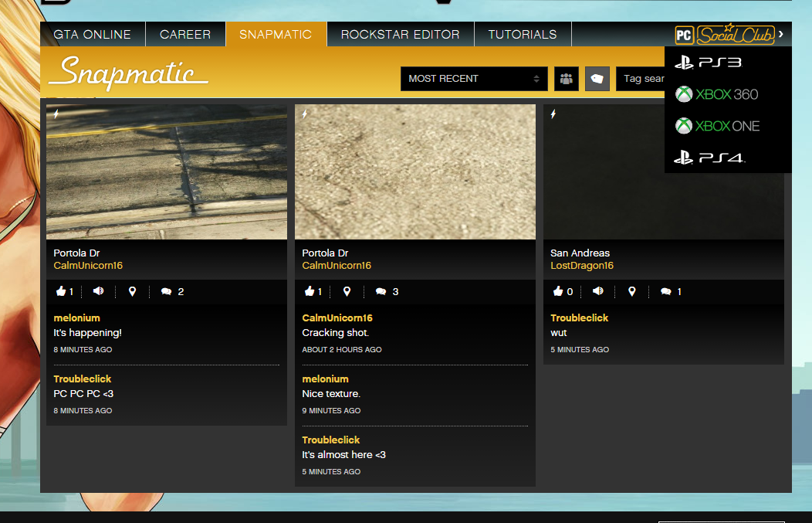
Task: Open the GTA Online tab
Action: pyautogui.click(x=93, y=34)
